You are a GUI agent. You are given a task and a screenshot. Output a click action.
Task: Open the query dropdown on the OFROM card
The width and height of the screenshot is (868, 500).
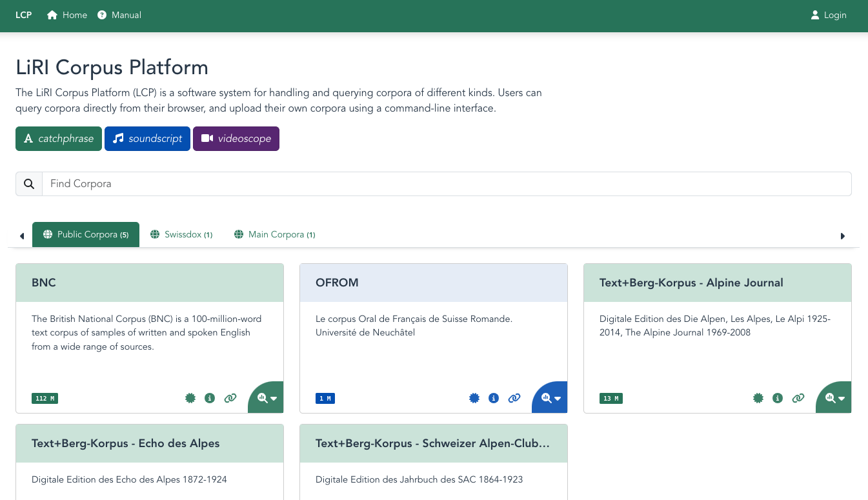[550, 398]
